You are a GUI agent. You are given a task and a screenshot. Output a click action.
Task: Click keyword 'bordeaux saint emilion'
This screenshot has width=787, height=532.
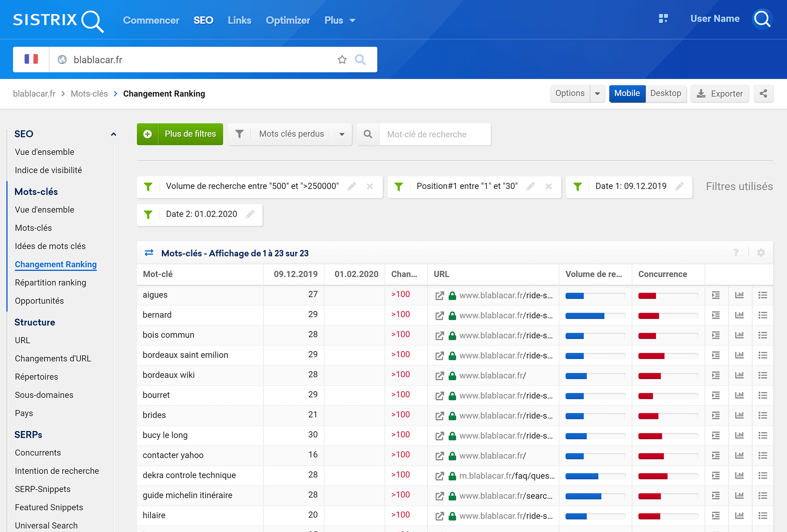pos(185,355)
